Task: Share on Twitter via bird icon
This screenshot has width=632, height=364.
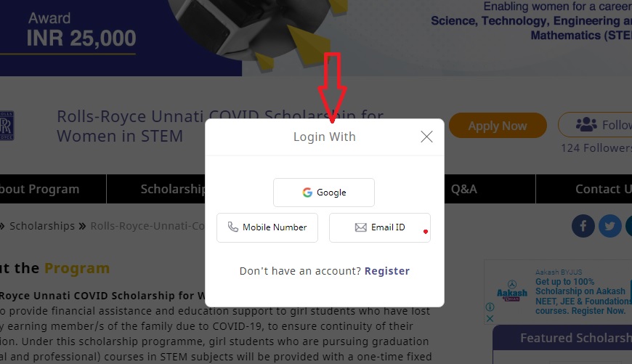Action: pos(609,226)
